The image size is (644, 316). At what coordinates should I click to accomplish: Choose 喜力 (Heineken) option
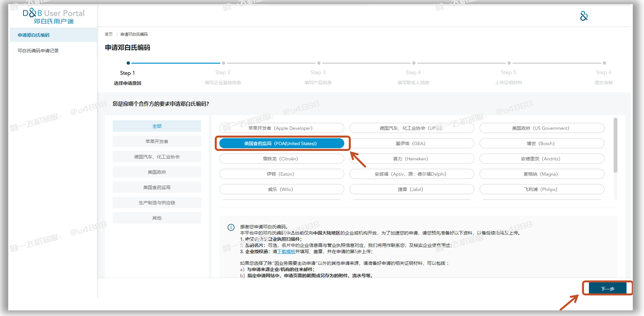412,159
